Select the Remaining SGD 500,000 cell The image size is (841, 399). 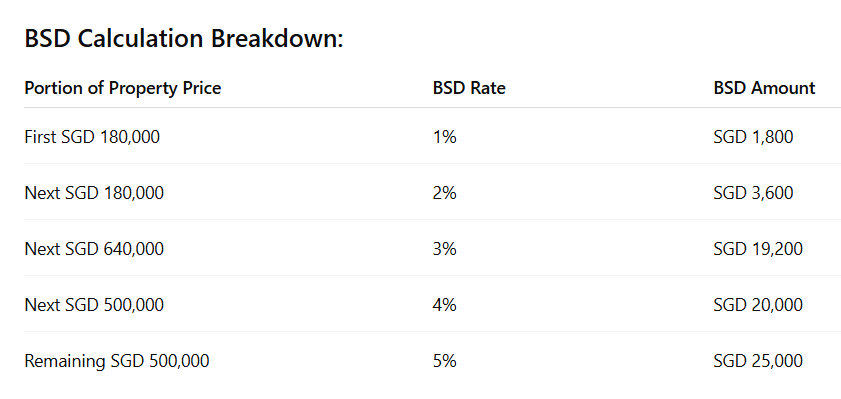coord(117,361)
